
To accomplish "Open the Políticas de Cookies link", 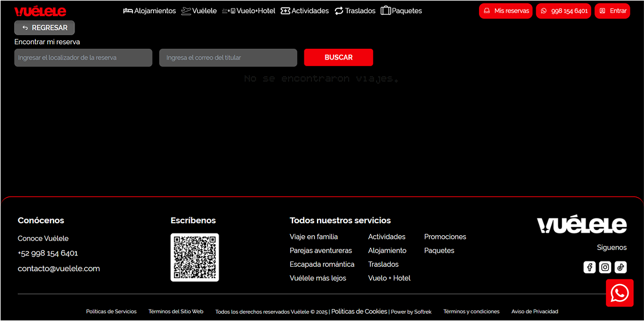I will point(359,311).
